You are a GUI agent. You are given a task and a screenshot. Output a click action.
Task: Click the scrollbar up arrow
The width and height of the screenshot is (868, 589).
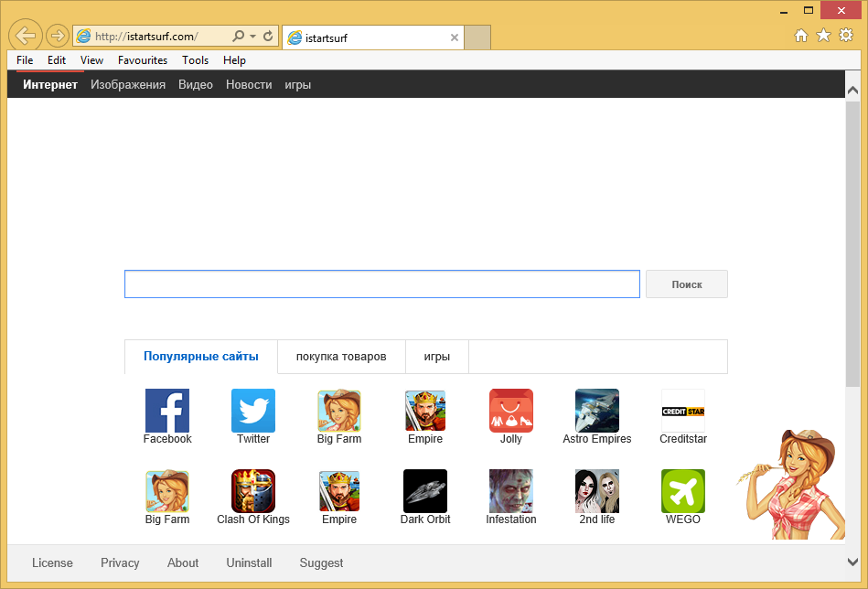852,90
